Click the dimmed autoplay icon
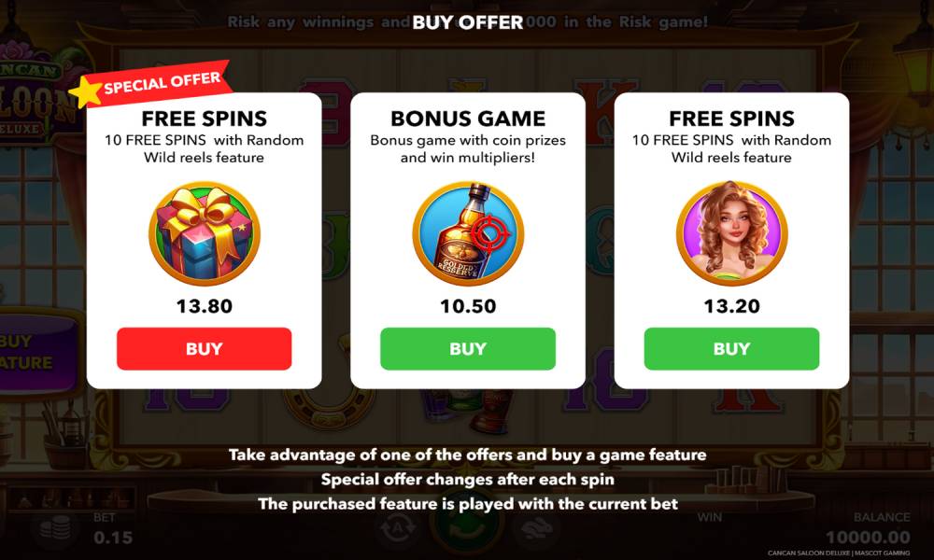Image resolution: width=934 pixels, height=560 pixels. (398, 528)
